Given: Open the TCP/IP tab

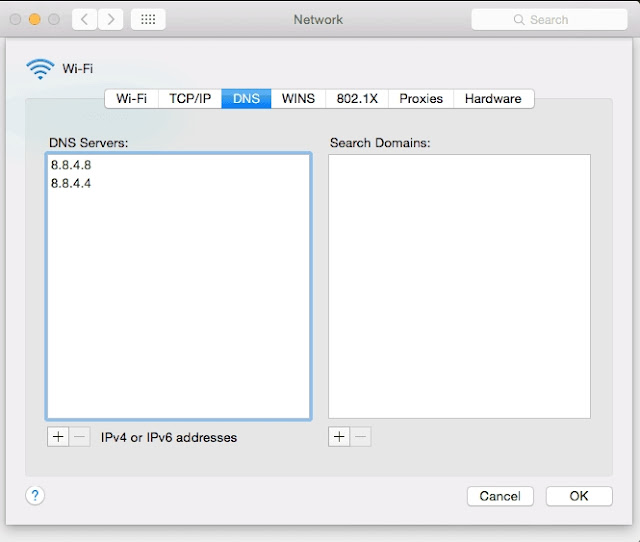Looking at the screenshot, I should 190,98.
